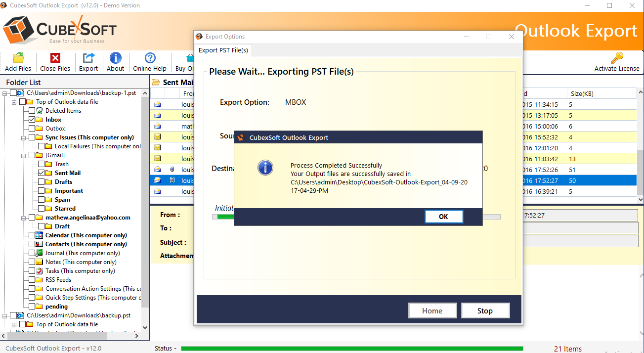
Task: Close the Export Options window
Action: pyautogui.click(x=512, y=37)
